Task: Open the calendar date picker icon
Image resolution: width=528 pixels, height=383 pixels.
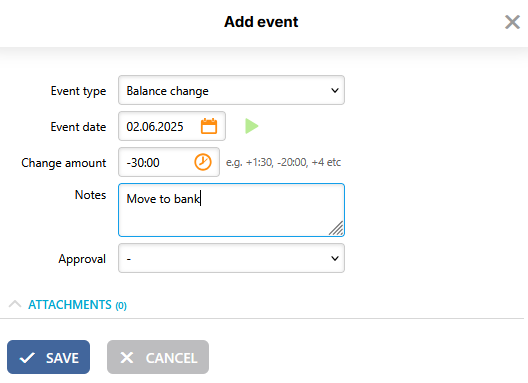Action: (209, 126)
